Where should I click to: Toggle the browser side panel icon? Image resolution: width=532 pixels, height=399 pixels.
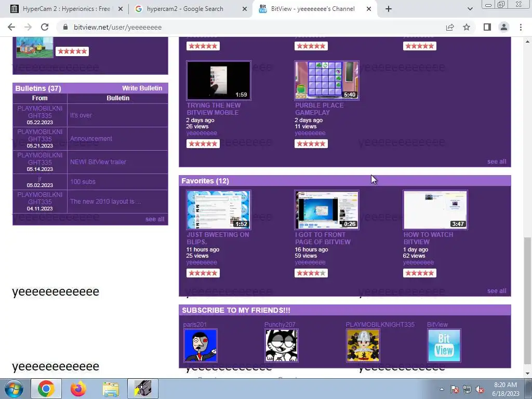tap(487, 27)
